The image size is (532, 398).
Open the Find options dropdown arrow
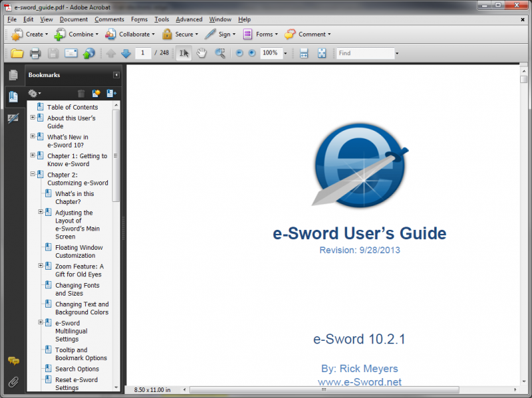click(x=397, y=53)
